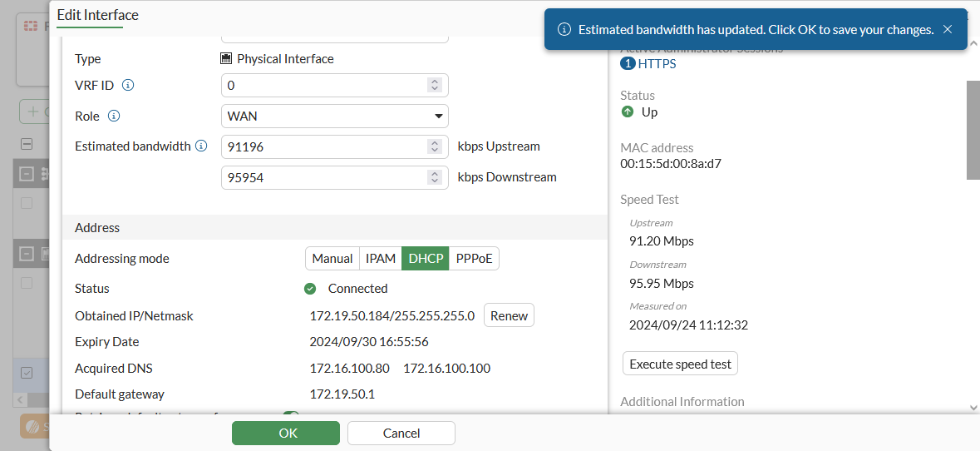Click the info icon in the notification banner
Image resolution: width=980 pixels, height=451 pixels.
pyautogui.click(x=564, y=29)
